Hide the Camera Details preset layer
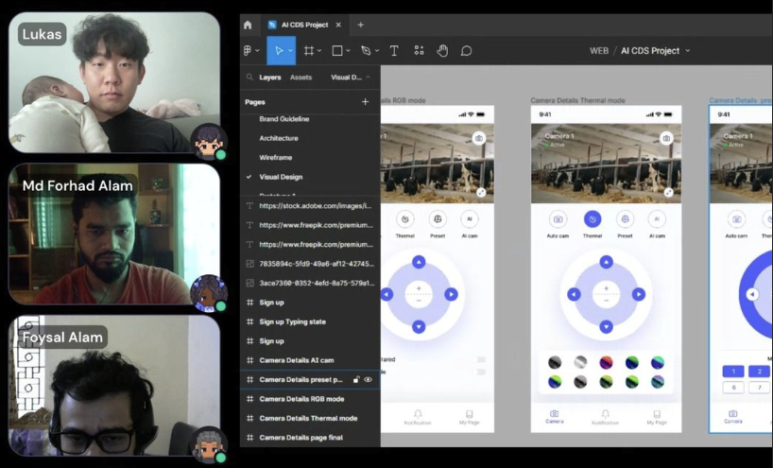This screenshot has width=773, height=468. [x=368, y=380]
